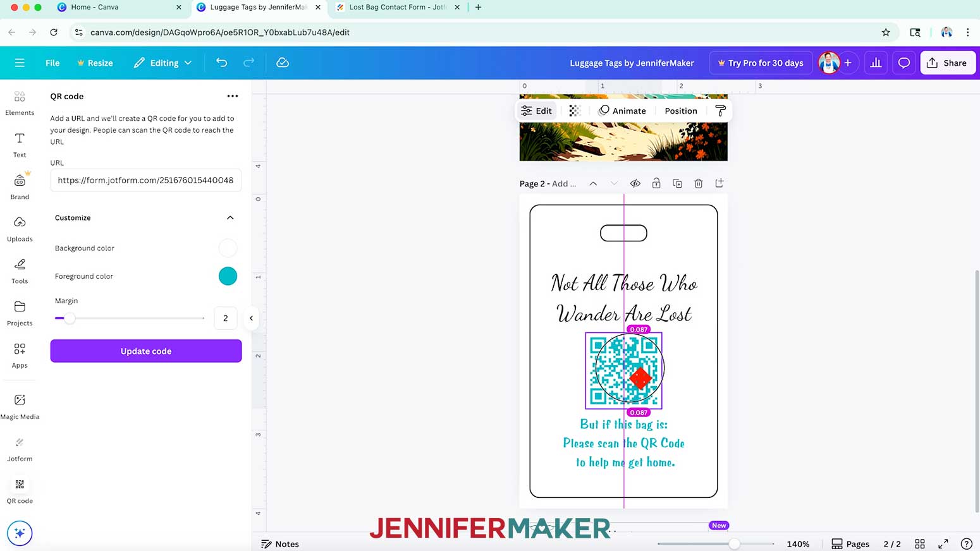980x551 pixels.
Task: Open the Animate option in the toolbar
Action: click(x=623, y=111)
